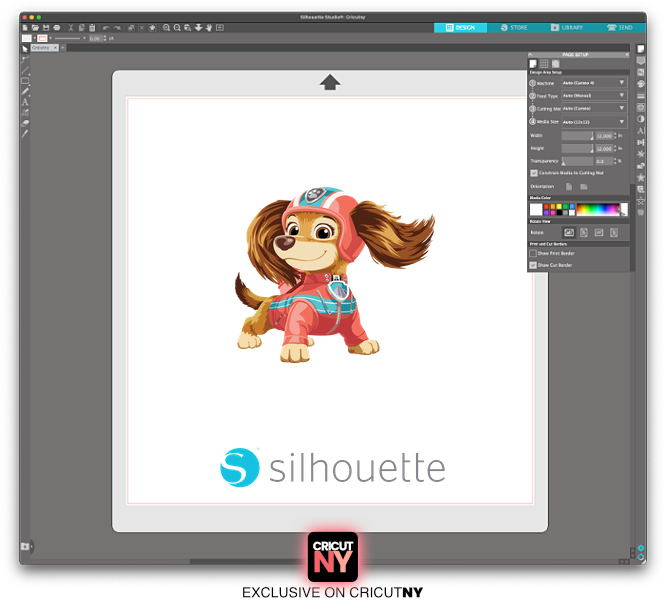Set landscape page orientation
Image resolution: width=665 pixels, height=604 pixels.
pyautogui.click(x=584, y=187)
